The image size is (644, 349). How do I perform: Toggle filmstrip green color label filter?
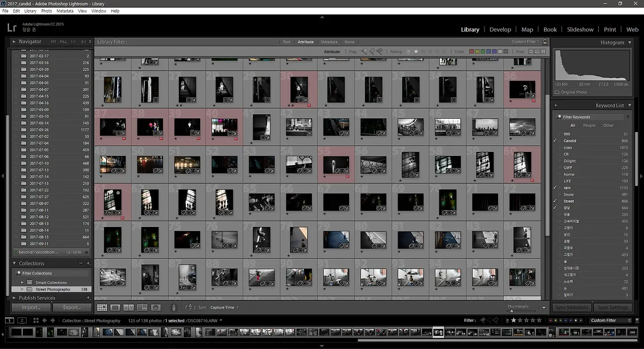click(x=560, y=320)
